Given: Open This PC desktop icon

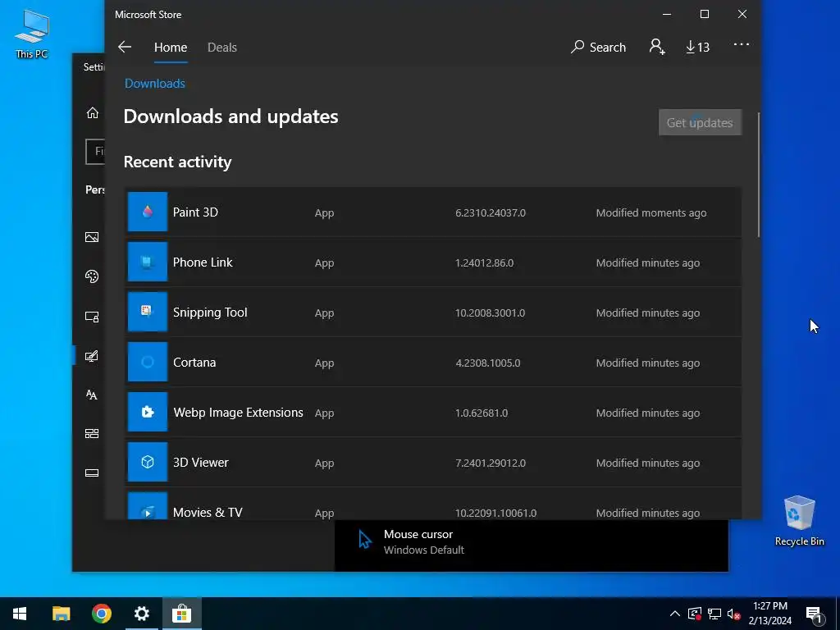Looking at the screenshot, I should pos(32,34).
